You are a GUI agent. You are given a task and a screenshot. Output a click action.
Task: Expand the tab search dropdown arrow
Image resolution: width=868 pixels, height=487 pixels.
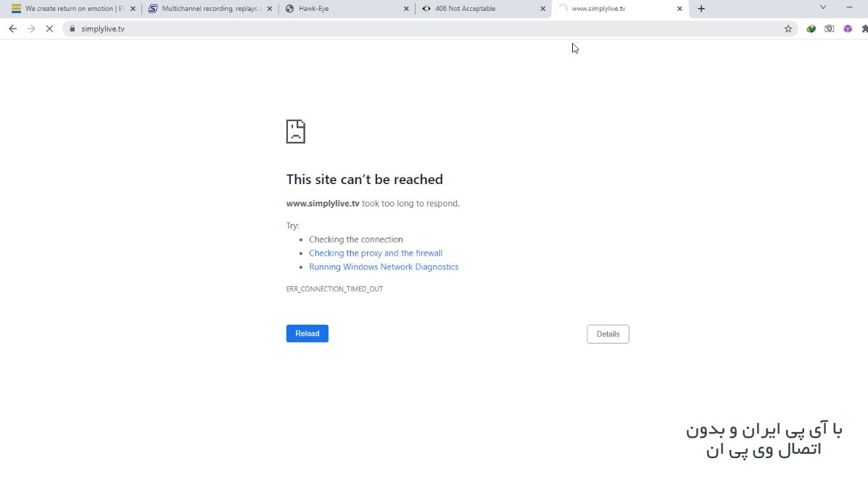point(823,8)
